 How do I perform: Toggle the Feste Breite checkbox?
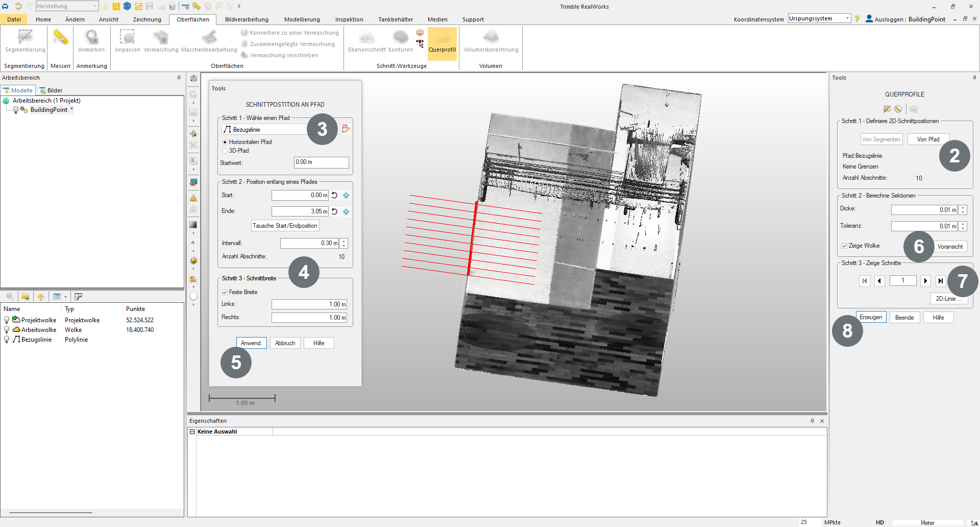pos(225,292)
